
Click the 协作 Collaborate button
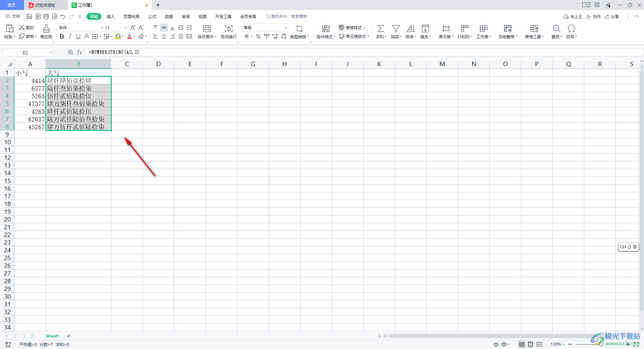593,16
